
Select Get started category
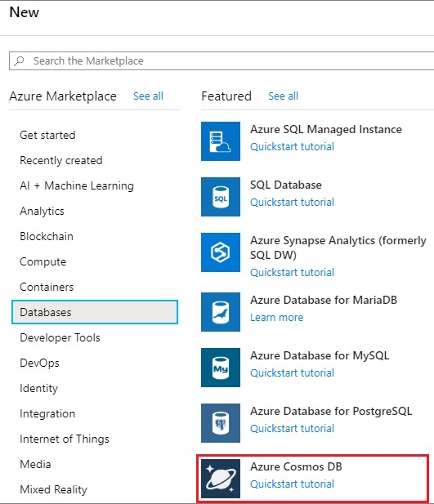(47, 135)
